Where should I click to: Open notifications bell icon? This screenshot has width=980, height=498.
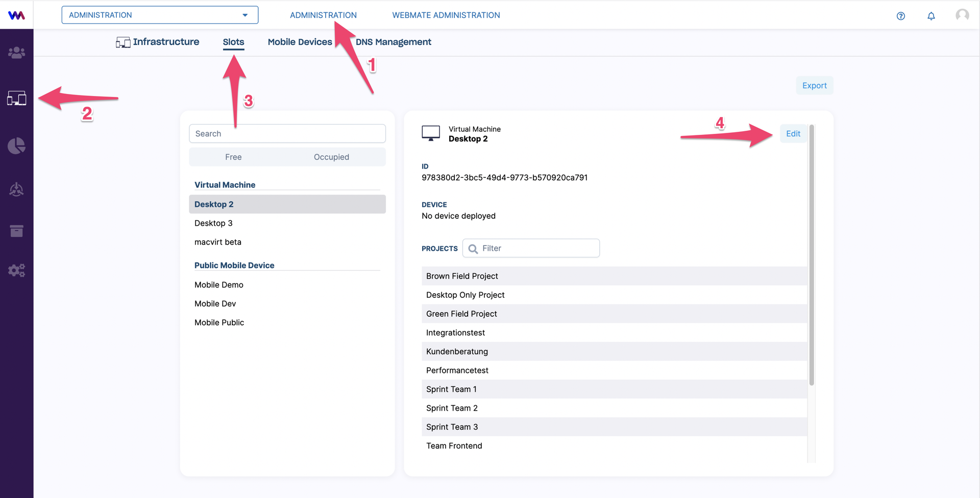coord(931,16)
